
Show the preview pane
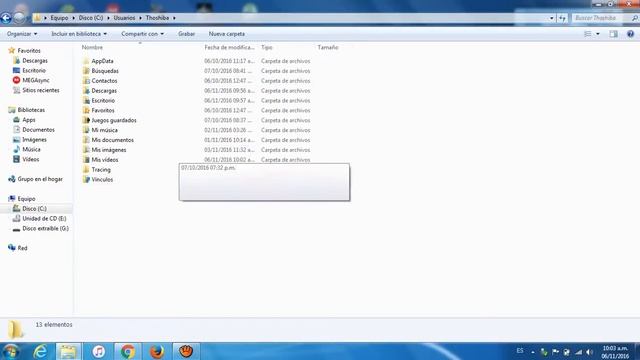(613, 34)
